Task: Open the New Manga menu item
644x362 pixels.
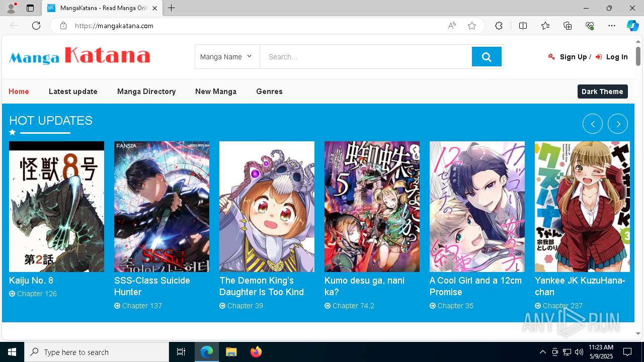Action: pyautogui.click(x=216, y=92)
